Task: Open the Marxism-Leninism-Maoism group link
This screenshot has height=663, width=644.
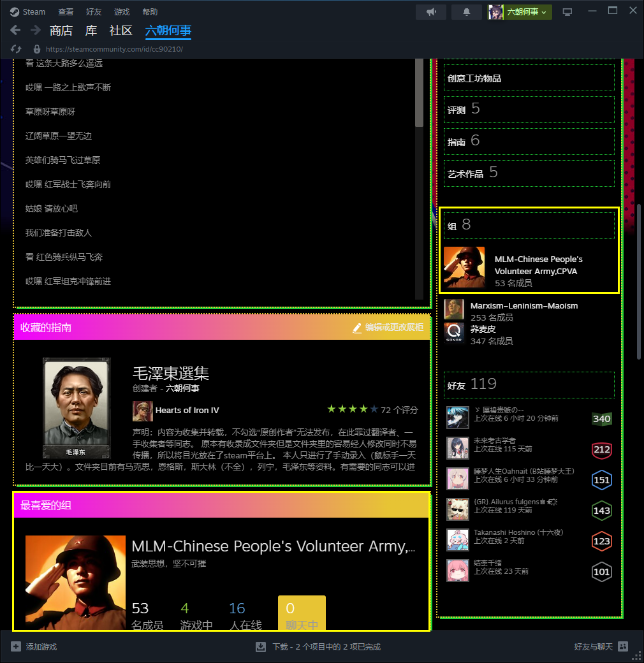Action: [x=524, y=306]
